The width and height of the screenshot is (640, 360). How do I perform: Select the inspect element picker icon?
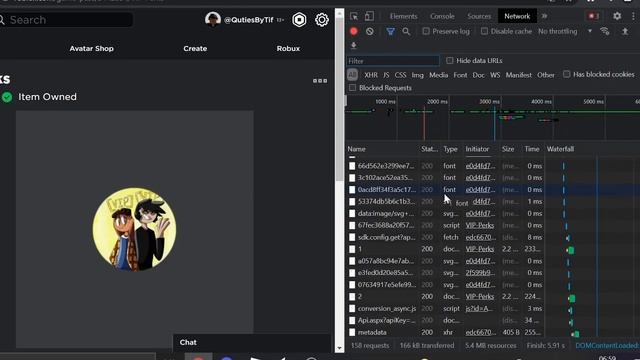[354, 16]
